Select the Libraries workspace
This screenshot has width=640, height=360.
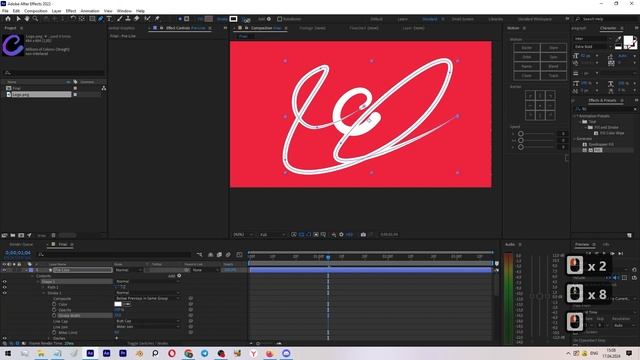(x=496, y=19)
